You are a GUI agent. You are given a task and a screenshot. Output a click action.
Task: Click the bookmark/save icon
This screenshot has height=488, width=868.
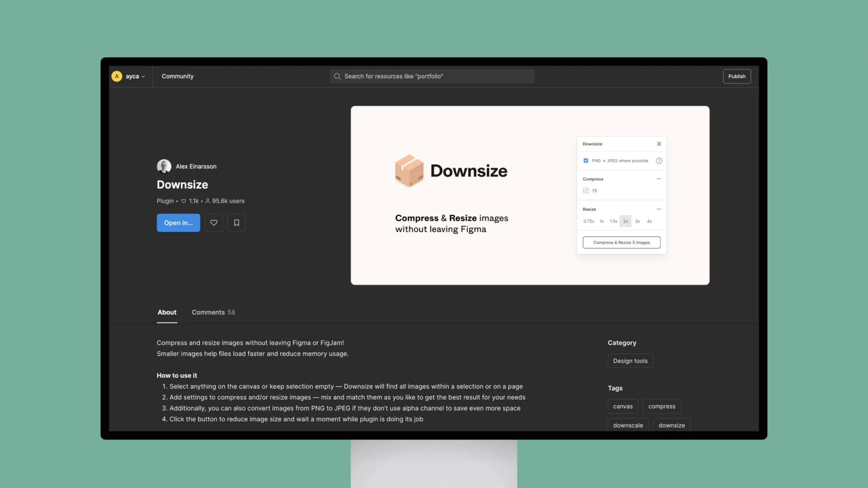(x=236, y=222)
